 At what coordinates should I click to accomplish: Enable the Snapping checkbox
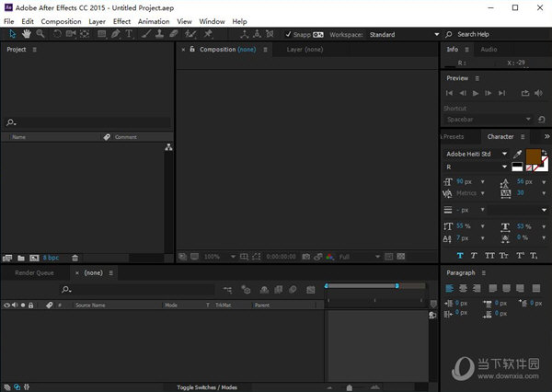point(288,34)
